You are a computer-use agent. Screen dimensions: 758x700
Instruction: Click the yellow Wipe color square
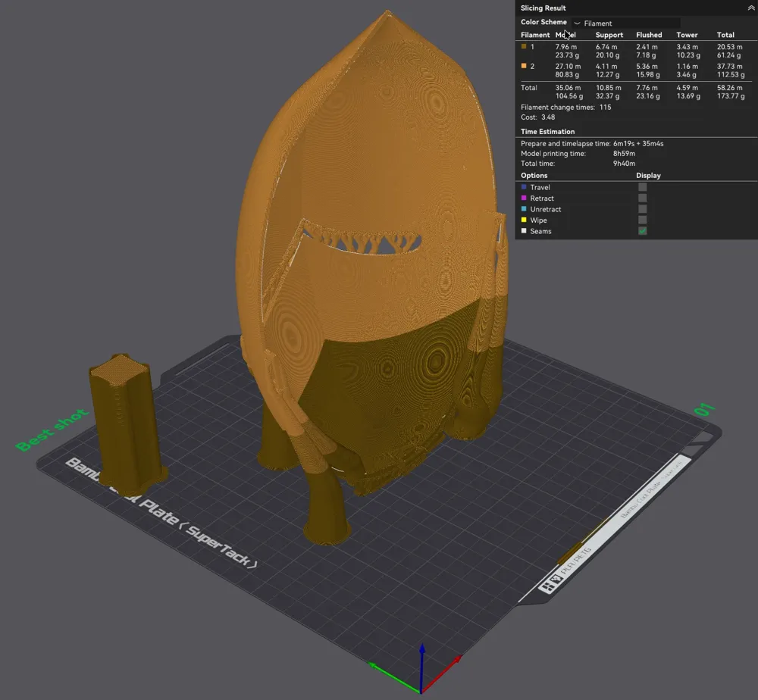click(524, 220)
